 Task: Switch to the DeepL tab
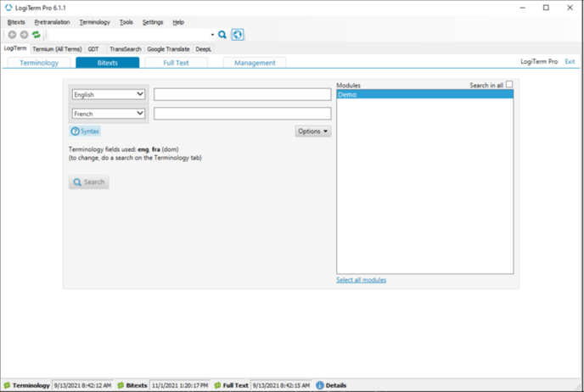coord(204,49)
